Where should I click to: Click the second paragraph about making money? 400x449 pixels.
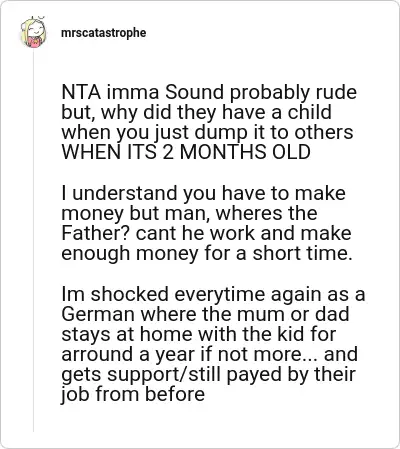tap(207, 223)
